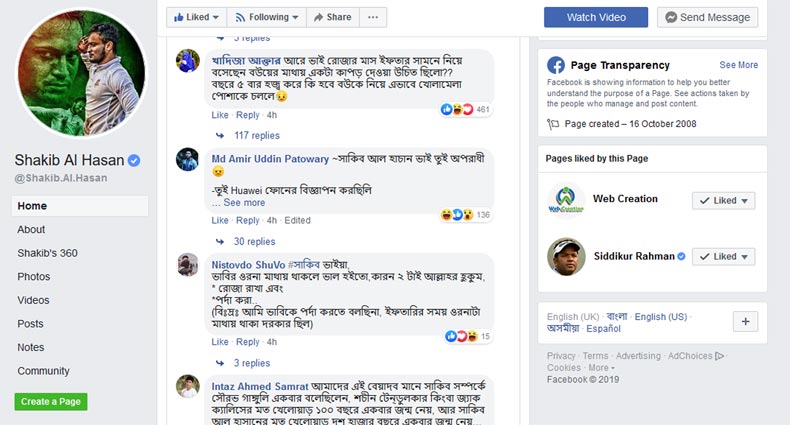Screen dimensions: 790x425
Task: Expand the 30 replies thread
Action: coord(254,241)
